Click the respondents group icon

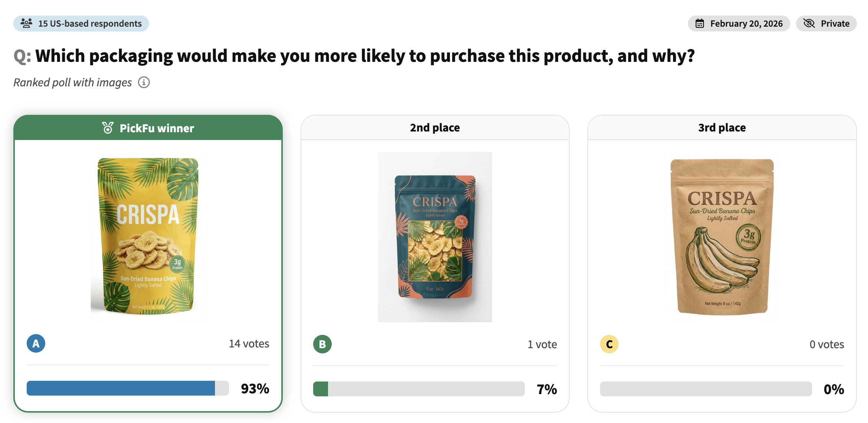(x=26, y=23)
